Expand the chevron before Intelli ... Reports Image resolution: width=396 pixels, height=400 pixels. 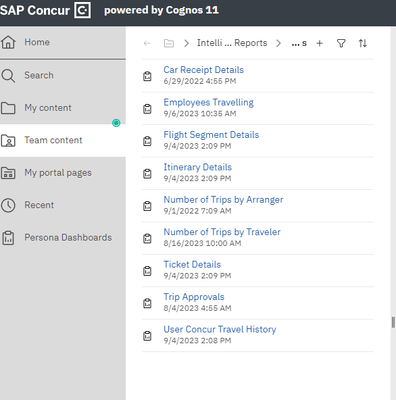point(186,43)
